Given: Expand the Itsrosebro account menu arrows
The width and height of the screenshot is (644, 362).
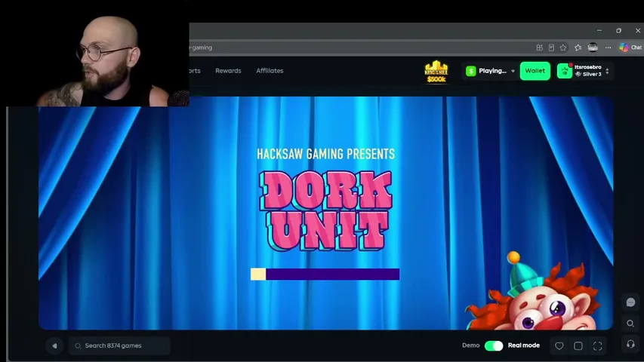Looking at the screenshot, I should tap(608, 71).
